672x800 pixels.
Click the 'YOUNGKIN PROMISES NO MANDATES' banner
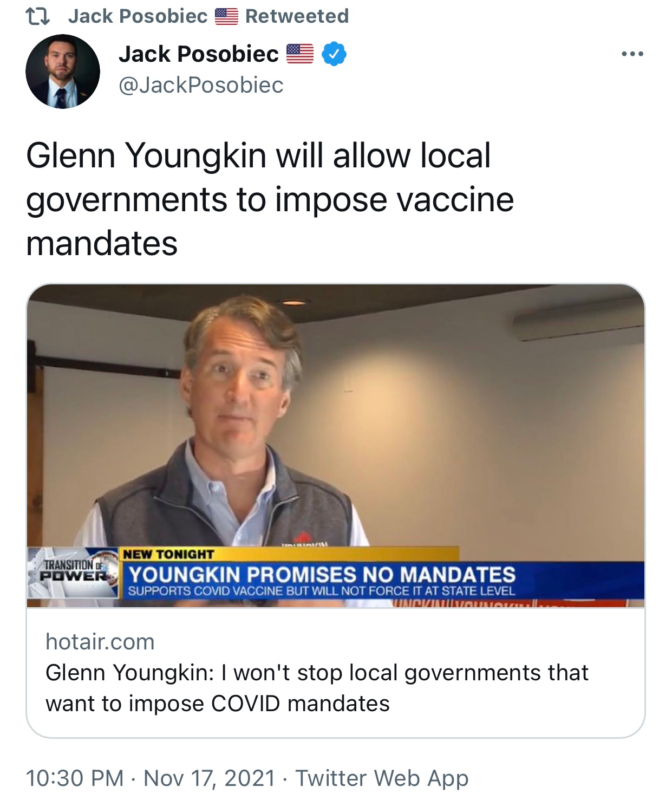322,574
